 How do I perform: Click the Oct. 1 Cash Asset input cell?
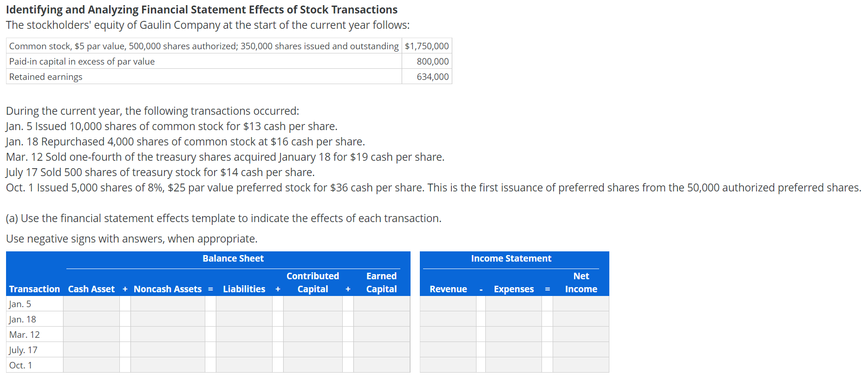coord(91,365)
